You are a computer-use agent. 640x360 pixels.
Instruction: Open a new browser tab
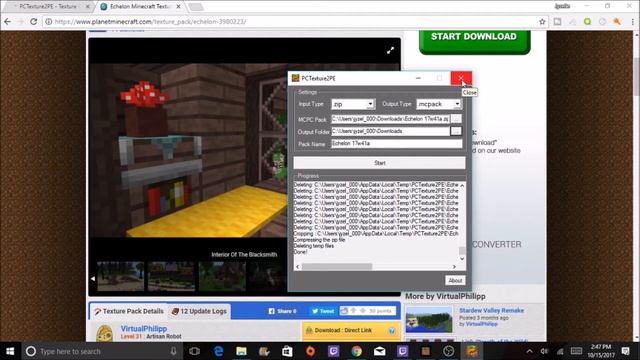pyautogui.click(x=196, y=7)
